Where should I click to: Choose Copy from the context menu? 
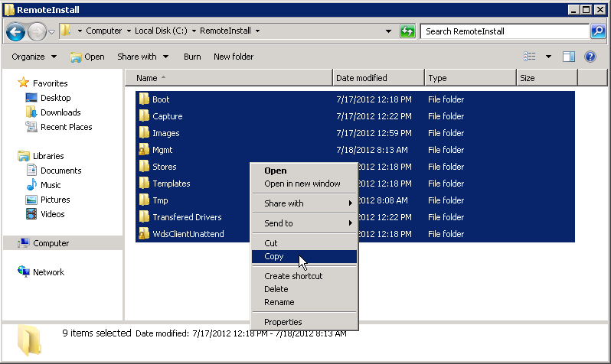coord(274,257)
